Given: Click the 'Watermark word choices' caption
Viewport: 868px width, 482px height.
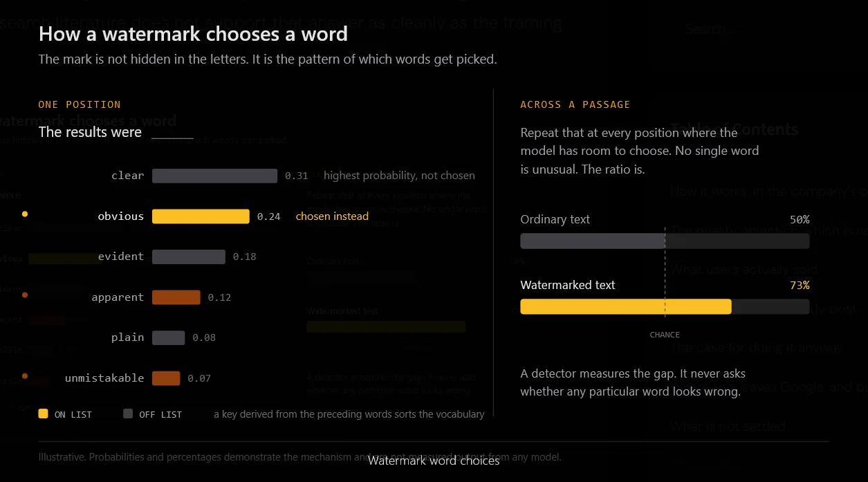Looking at the screenshot, I should (x=434, y=461).
